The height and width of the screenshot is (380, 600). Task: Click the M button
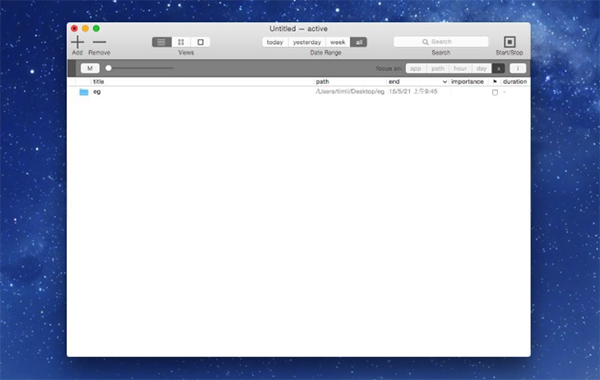pos(90,68)
